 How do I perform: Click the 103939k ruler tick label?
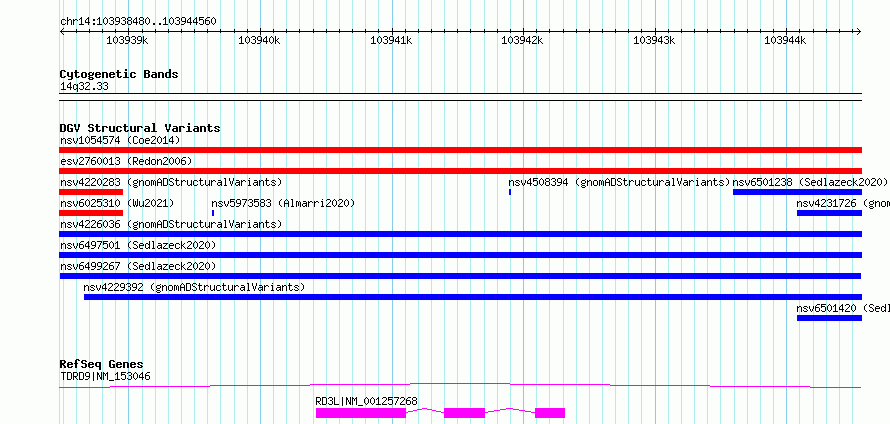[127, 40]
